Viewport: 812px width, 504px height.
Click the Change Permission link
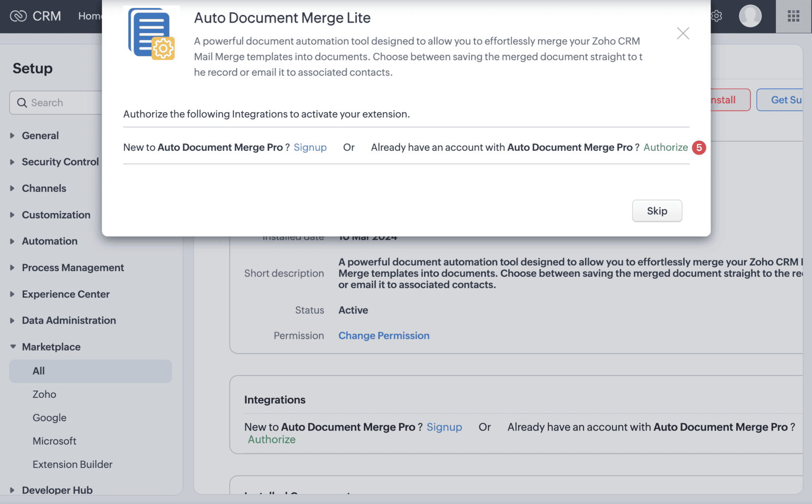[x=384, y=335]
